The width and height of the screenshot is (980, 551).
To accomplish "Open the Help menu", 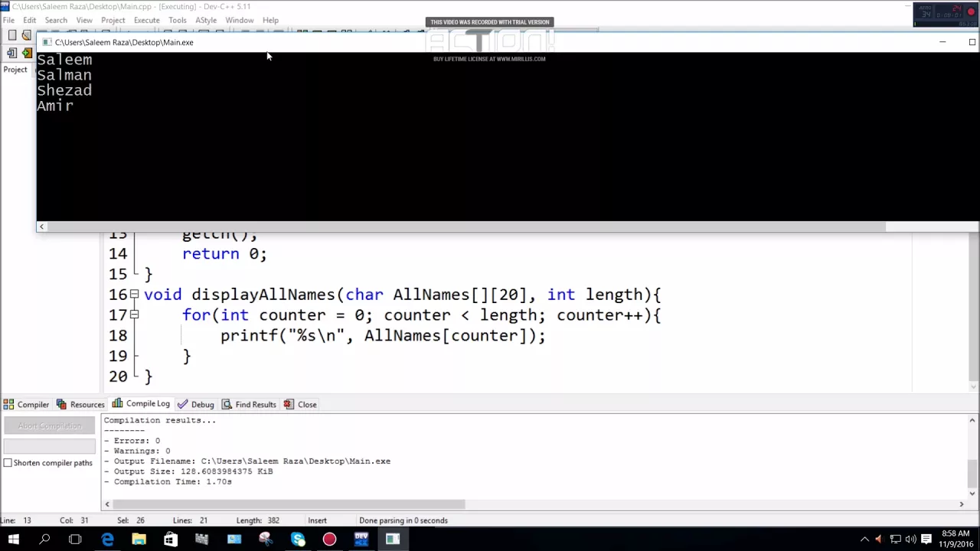I will coord(270,20).
